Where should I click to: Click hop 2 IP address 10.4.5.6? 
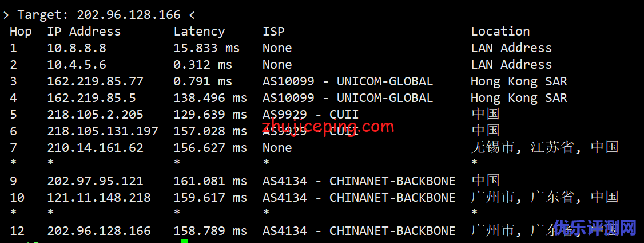pos(76,65)
